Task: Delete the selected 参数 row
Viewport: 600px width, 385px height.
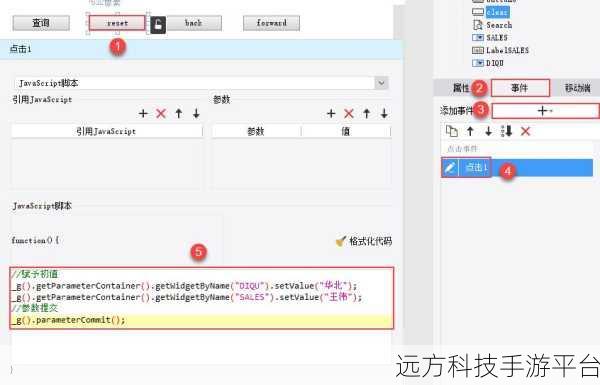Action: (349, 113)
